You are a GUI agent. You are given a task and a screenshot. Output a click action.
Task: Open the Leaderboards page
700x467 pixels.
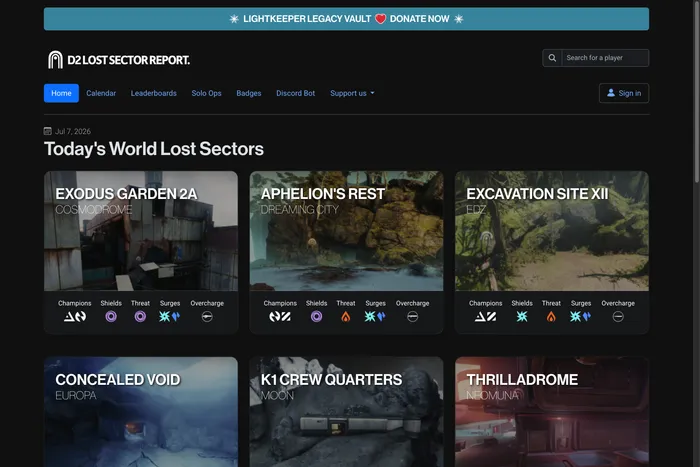154,93
